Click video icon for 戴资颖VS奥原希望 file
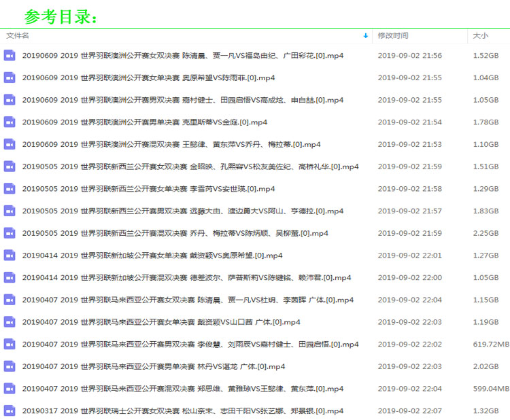This screenshot has width=510, height=420. click(10, 256)
